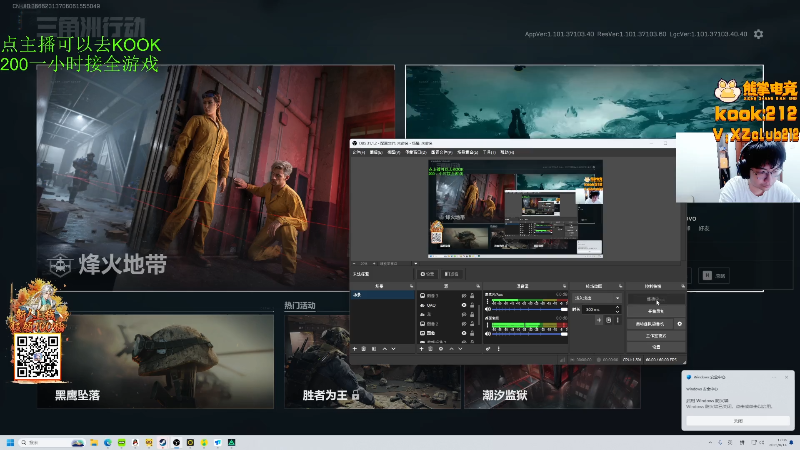Open the Docks menu in OBS
The height and width of the screenshot is (450, 800).
click(416, 152)
